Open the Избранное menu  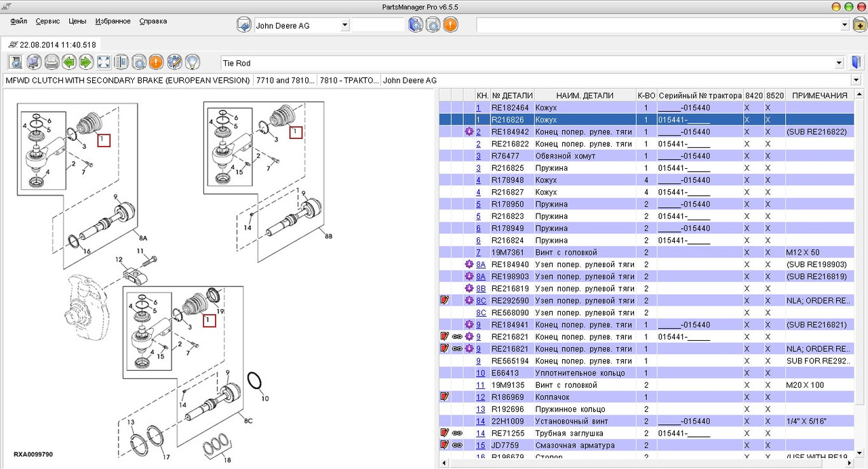point(113,21)
